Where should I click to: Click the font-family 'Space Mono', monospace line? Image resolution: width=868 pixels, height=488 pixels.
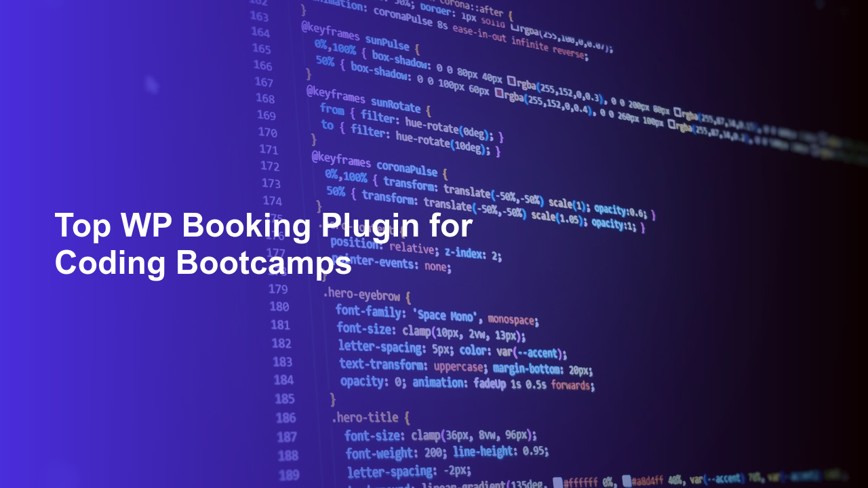437,315
